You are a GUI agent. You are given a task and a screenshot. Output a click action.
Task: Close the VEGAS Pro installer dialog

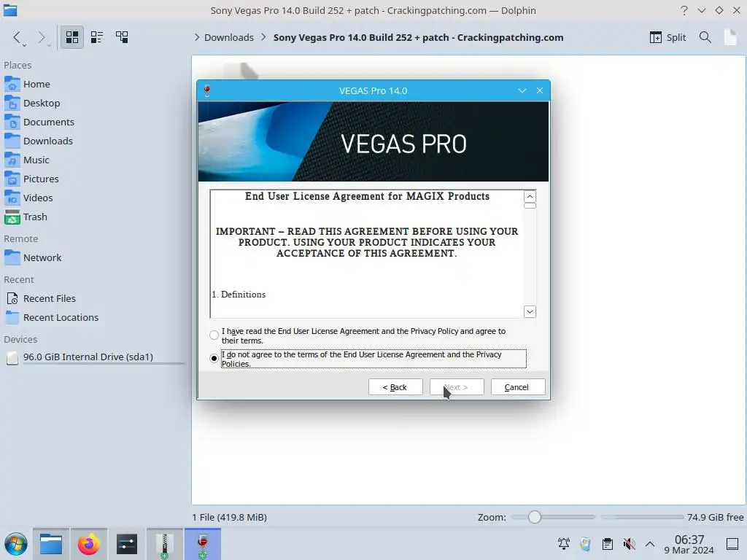tap(540, 90)
